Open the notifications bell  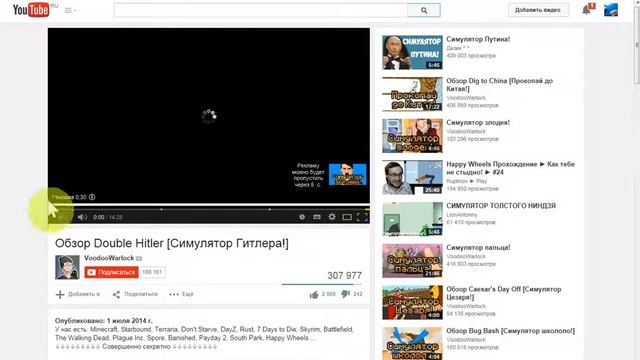click(x=587, y=10)
